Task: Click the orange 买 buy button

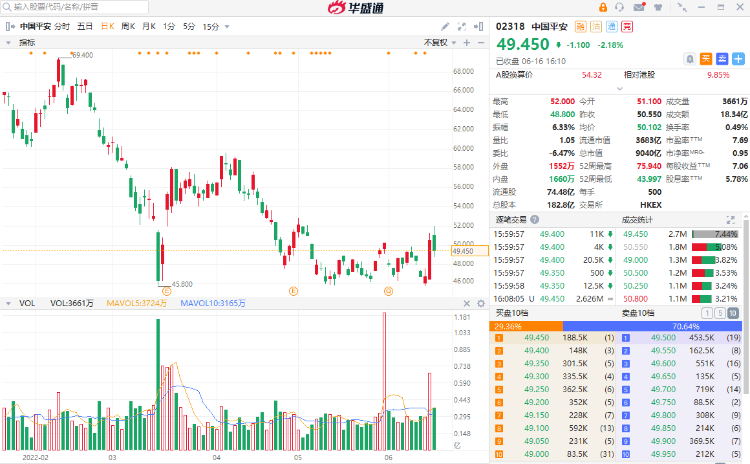Action: (x=706, y=59)
